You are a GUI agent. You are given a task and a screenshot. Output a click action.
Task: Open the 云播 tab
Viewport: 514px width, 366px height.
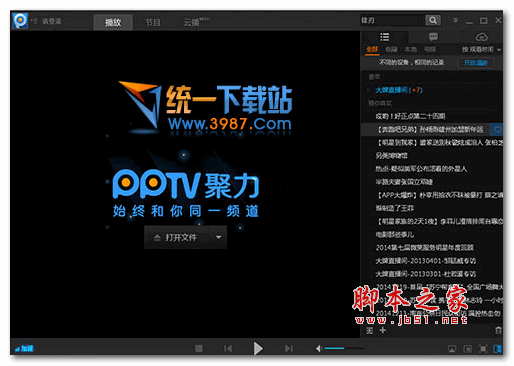[x=192, y=22]
